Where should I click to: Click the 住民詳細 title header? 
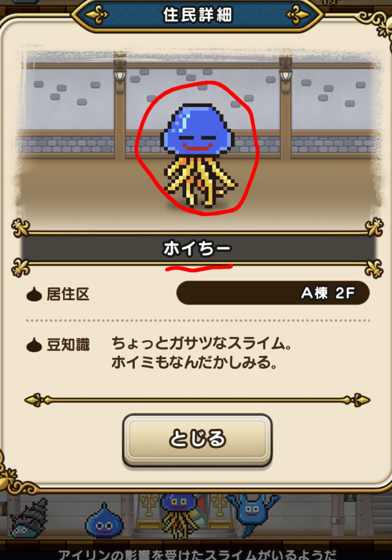197,15
